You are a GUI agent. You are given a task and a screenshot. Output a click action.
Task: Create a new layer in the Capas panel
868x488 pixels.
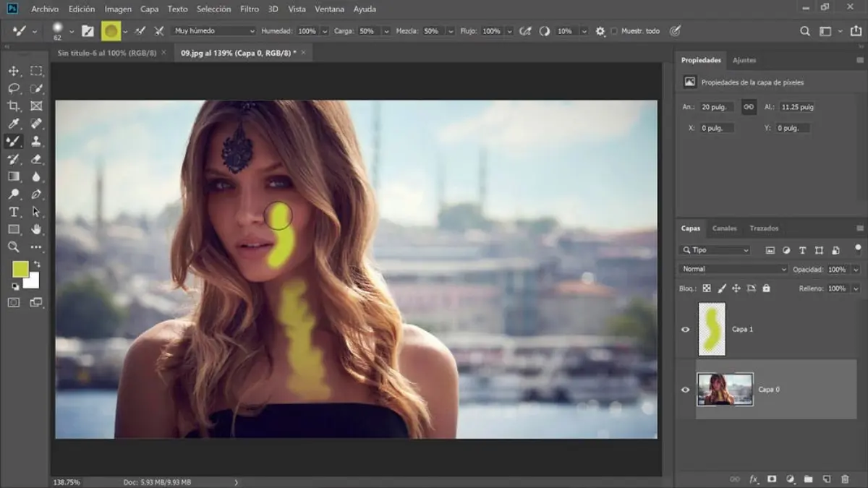[x=827, y=479]
